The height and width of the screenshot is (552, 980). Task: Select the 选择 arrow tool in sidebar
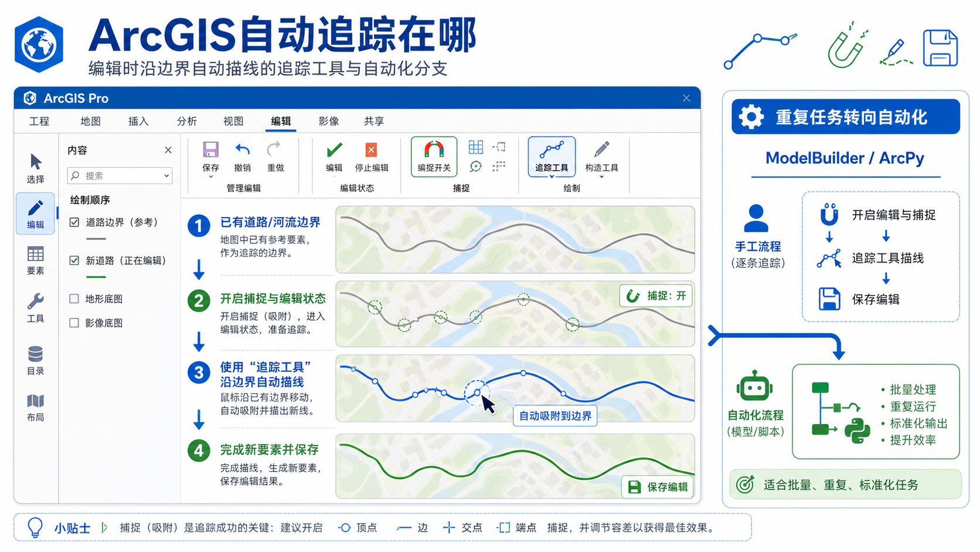click(x=36, y=168)
